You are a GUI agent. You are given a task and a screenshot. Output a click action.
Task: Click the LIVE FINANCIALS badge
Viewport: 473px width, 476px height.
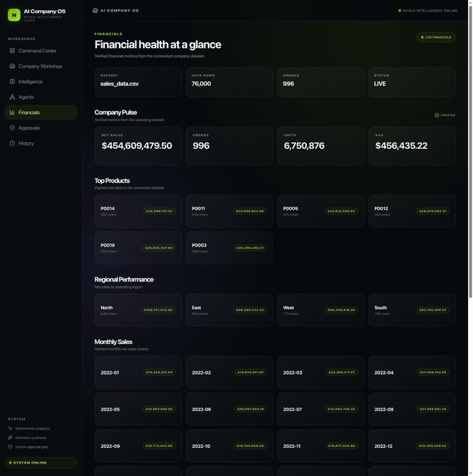click(436, 37)
